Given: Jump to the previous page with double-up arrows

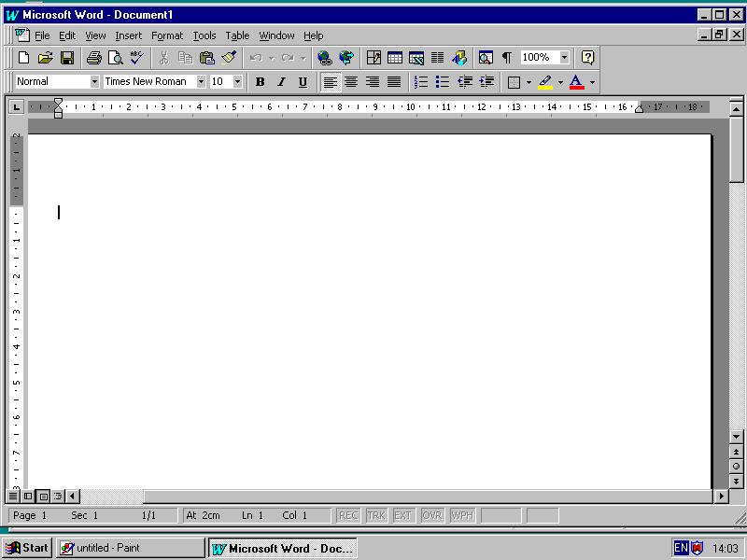Looking at the screenshot, I should coord(736,452).
